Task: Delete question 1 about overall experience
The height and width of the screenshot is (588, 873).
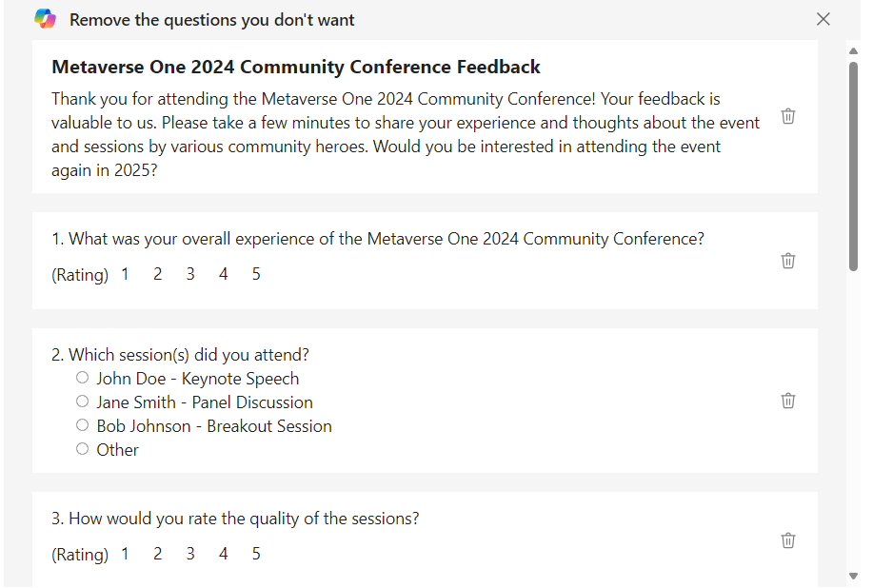Action: (x=788, y=261)
